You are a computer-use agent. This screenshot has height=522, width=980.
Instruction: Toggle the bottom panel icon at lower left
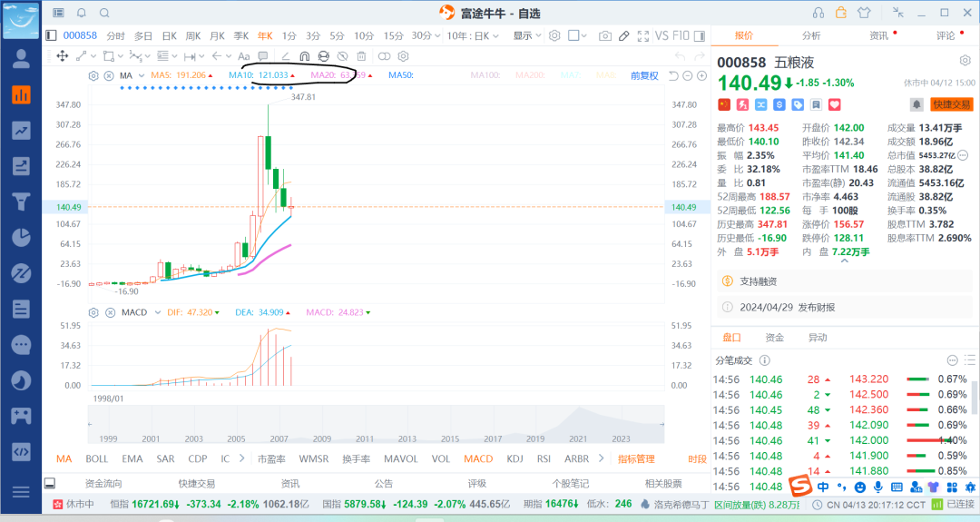click(50, 483)
